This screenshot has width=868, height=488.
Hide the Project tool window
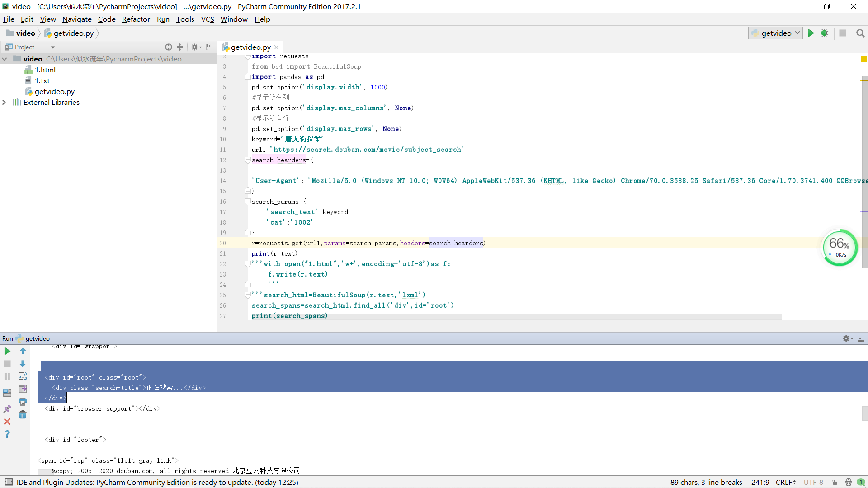(x=209, y=47)
